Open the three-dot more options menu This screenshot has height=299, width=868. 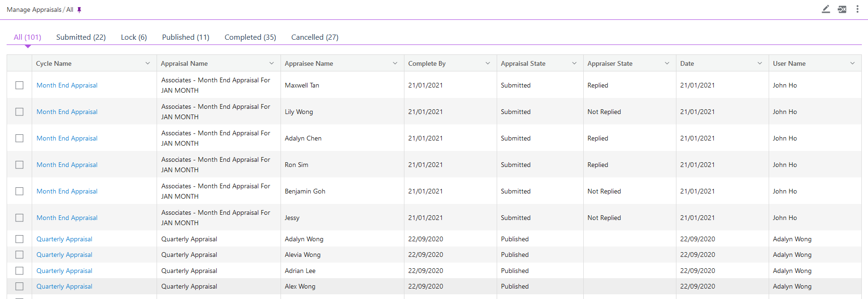[857, 9]
